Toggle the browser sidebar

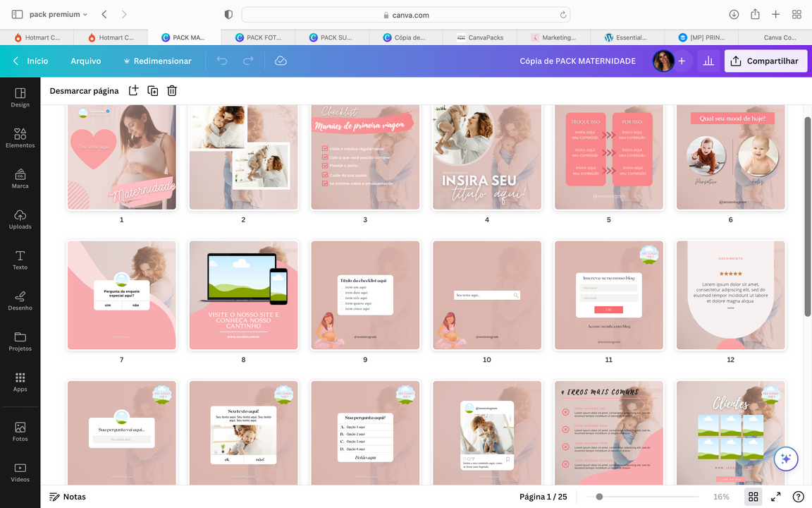[x=17, y=14]
